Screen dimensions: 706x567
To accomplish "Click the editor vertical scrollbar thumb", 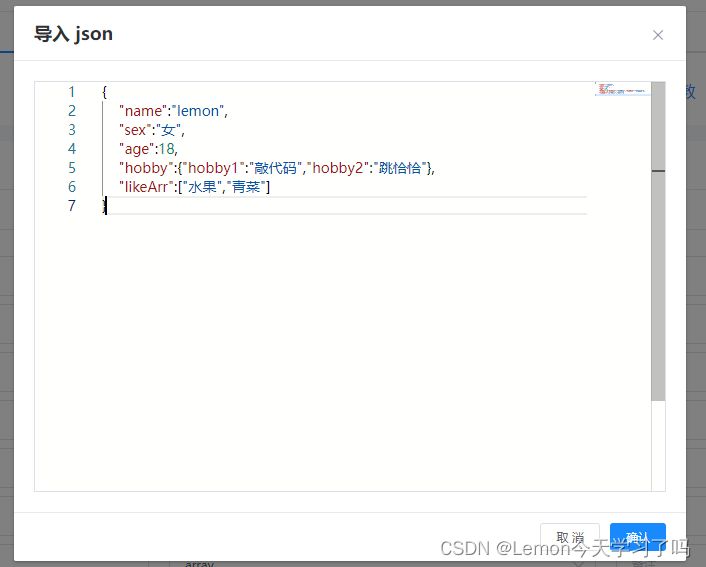I will [658, 240].
